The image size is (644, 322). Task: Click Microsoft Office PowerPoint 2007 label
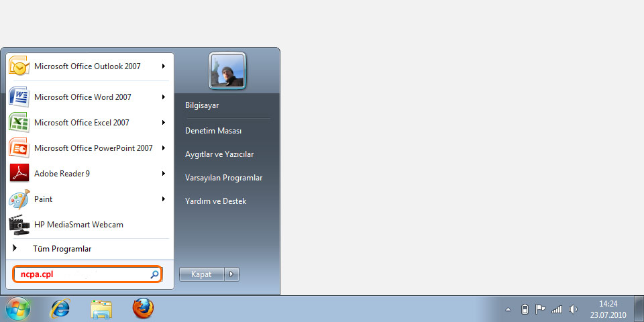click(x=94, y=148)
